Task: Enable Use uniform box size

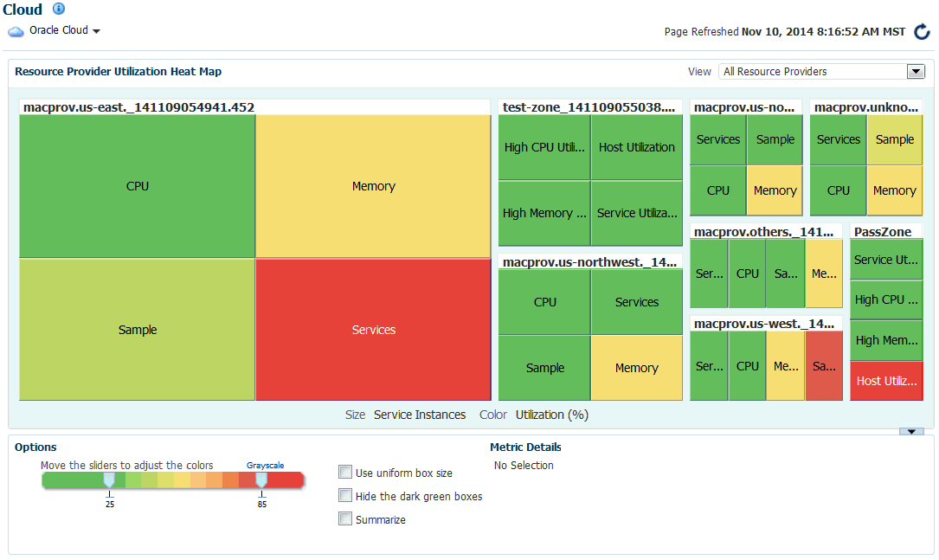Action: pyautogui.click(x=344, y=472)
